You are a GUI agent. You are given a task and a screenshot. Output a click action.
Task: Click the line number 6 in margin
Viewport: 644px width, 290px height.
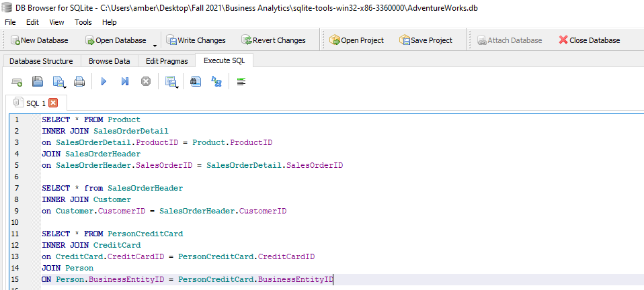(16, 177)
